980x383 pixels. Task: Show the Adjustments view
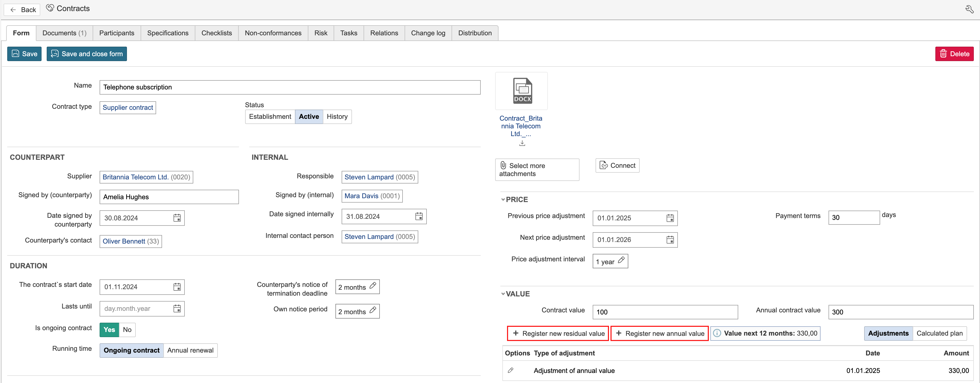point(888,333)
